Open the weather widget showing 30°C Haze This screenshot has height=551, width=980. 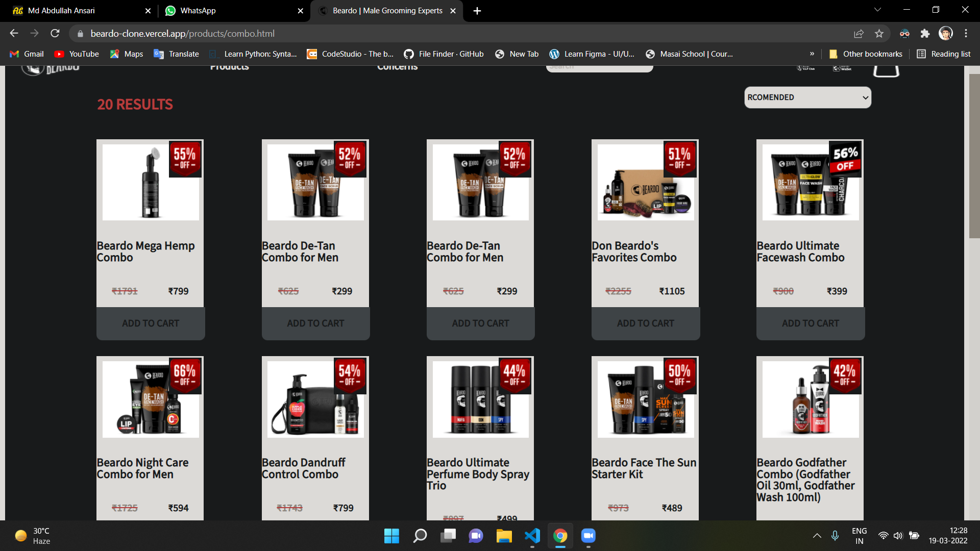[x=33, y=536]
